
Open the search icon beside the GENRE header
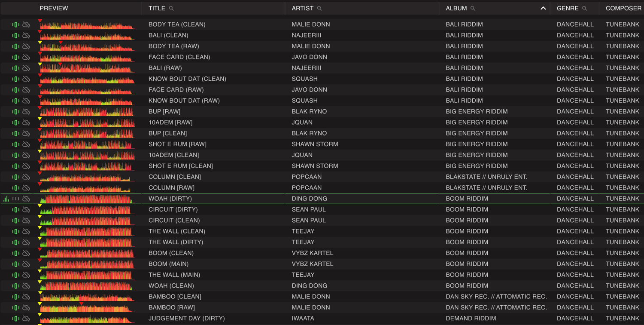(x=584, y=9)
